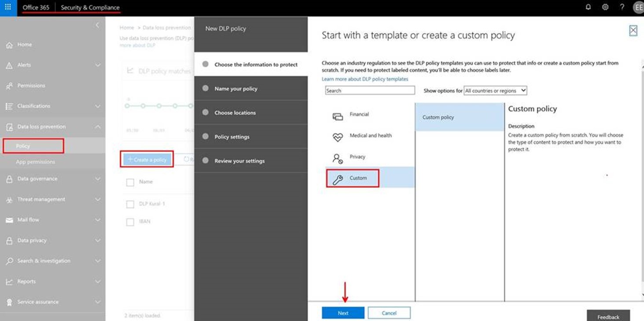
Task: Open the app launcher waffle icon
Action: point(8,7)
